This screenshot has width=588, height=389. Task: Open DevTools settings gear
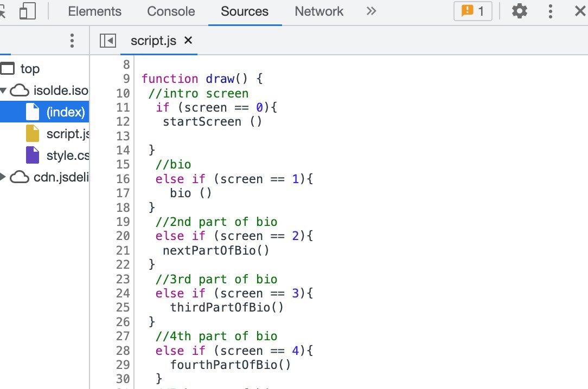(519, 11)
